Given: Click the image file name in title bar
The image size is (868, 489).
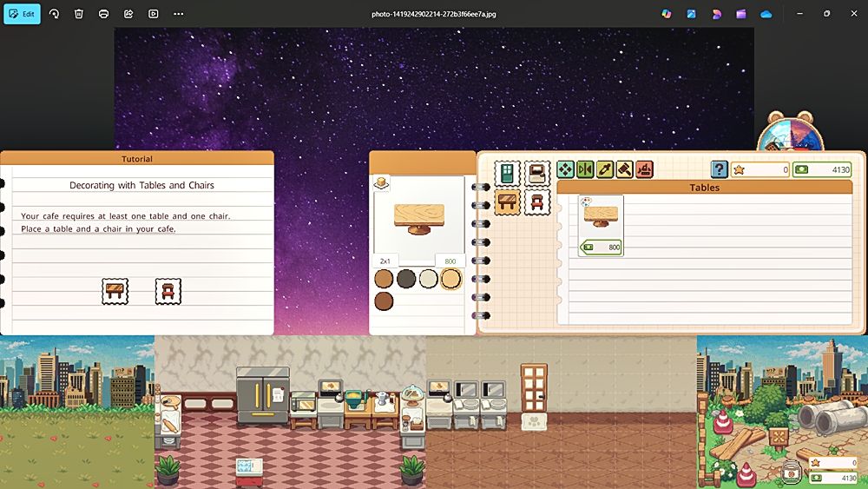Looking at the screenshot, I should (433, 14).
